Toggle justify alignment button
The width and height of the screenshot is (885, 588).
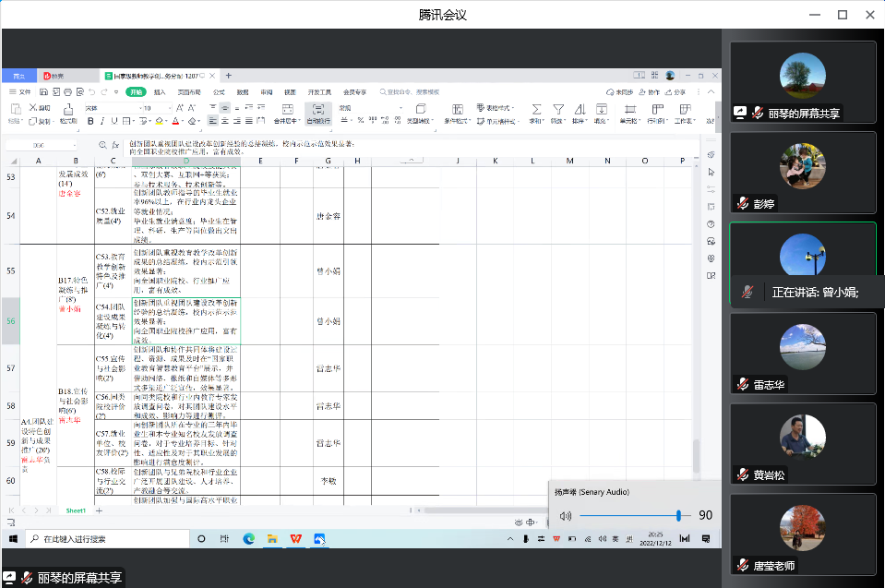[248, 121]
